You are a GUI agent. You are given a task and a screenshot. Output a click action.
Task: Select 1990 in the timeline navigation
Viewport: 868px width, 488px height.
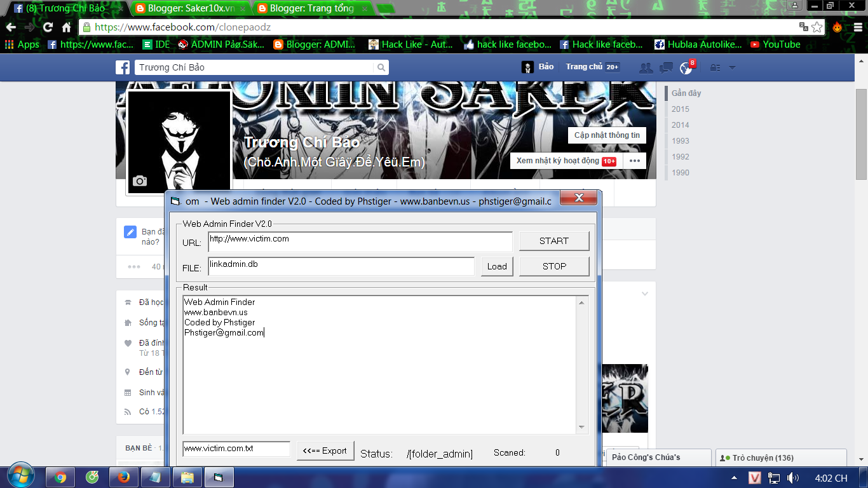click(681, 173)
